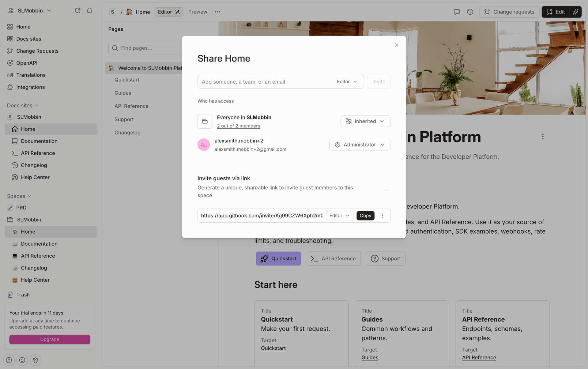Click the Support button on page
This screenshot has height=369, width=588.
pos(386,258)
